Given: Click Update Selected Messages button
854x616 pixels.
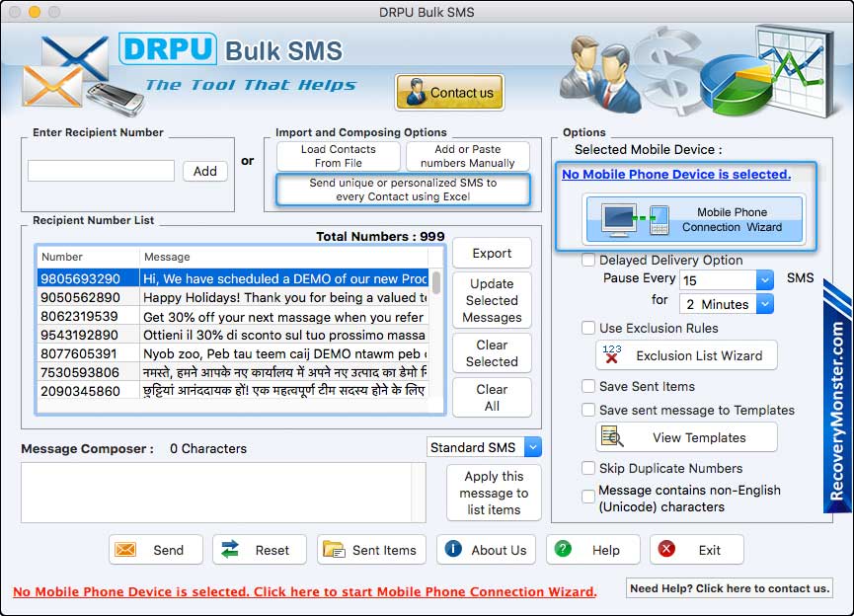Looking at the screenshot, I should [x=492, y=300].
